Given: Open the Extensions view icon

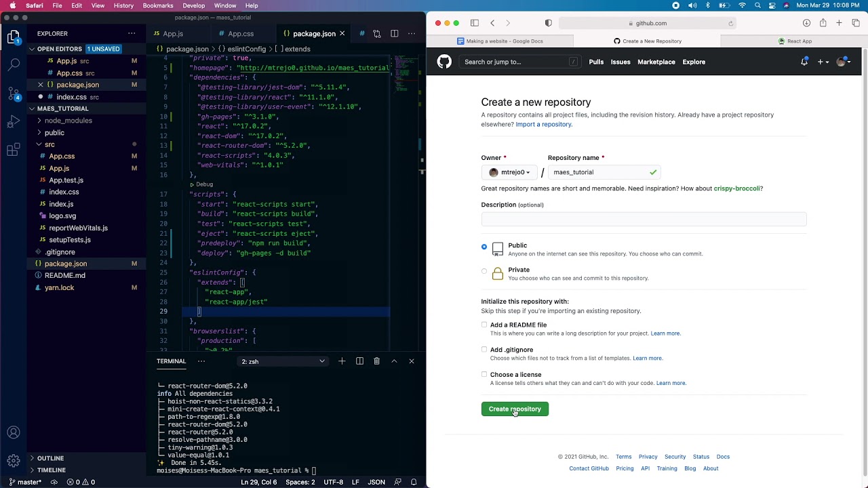Looking at the screenshot, I should (x=14, y=150).
